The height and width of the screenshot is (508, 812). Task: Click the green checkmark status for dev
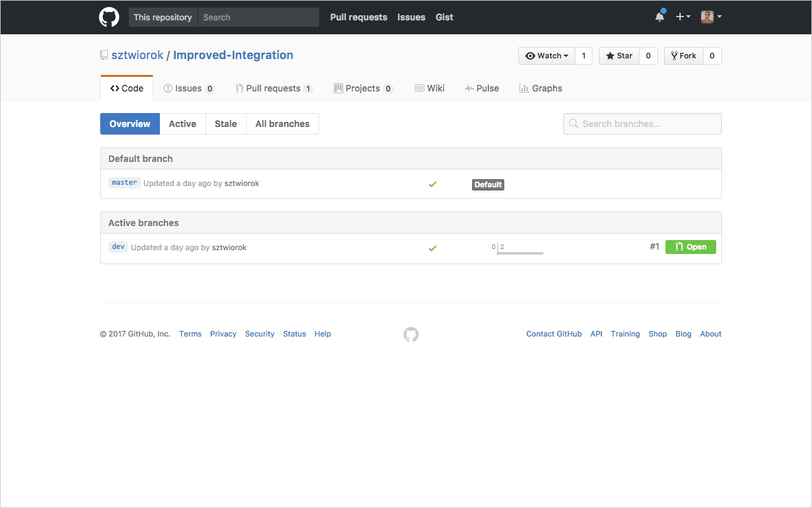pyautogui.click(x=433, y=248)
